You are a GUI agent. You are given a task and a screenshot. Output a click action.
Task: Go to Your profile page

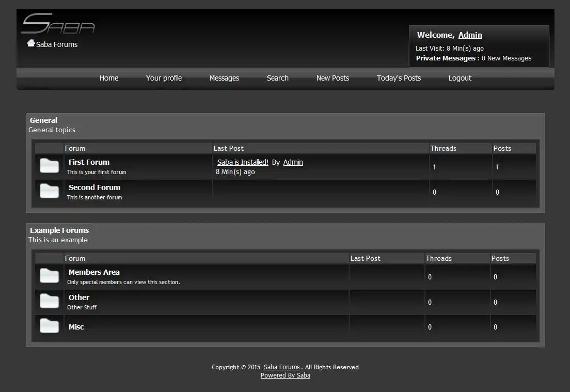click(x=164, y=78)
